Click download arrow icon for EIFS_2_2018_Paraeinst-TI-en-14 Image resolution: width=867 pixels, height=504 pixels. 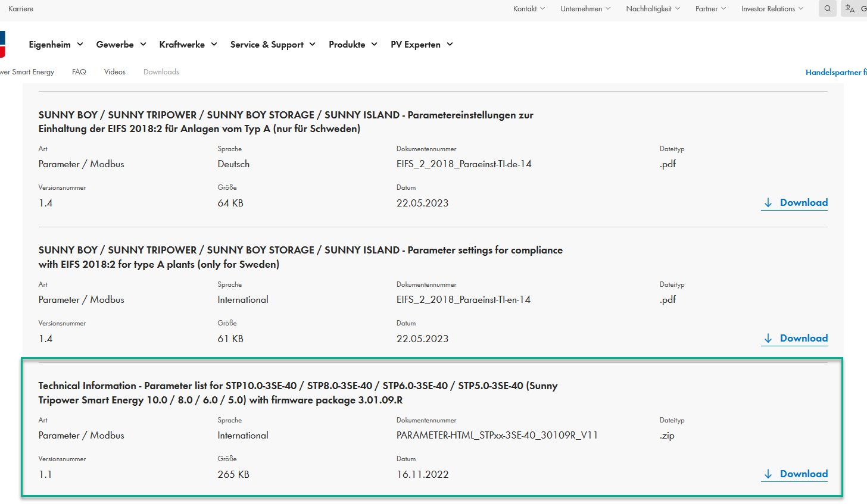point(768,339)
